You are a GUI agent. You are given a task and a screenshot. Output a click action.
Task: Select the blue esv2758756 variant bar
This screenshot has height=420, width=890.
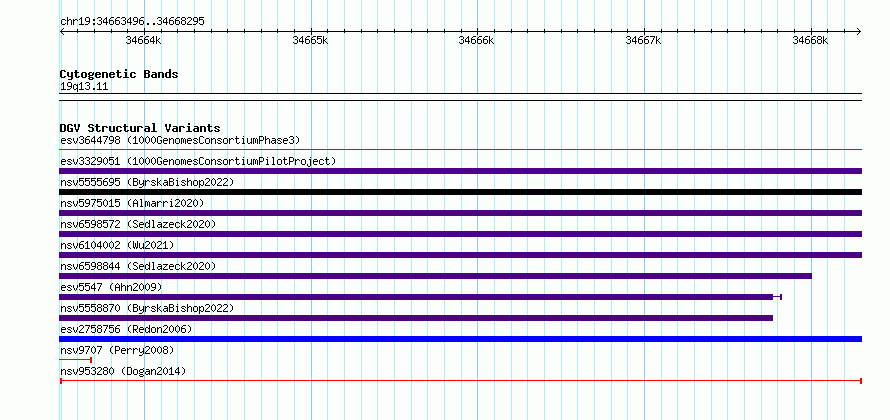click(460, 339)
